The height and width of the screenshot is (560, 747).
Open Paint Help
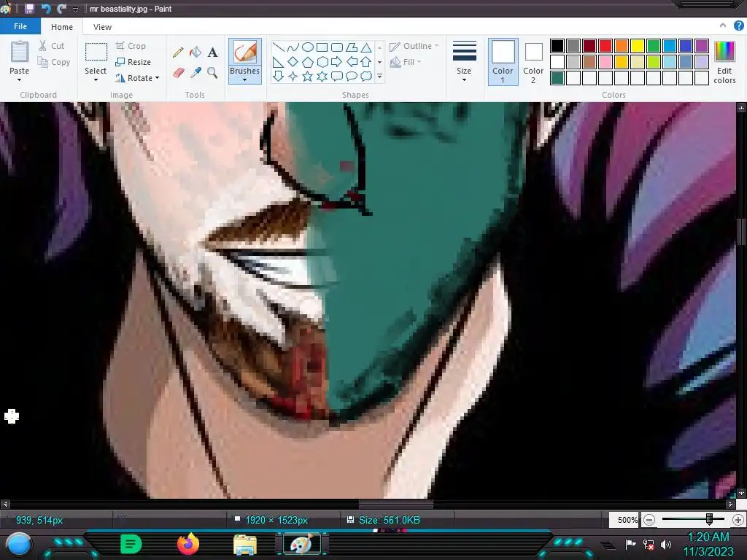738,26
